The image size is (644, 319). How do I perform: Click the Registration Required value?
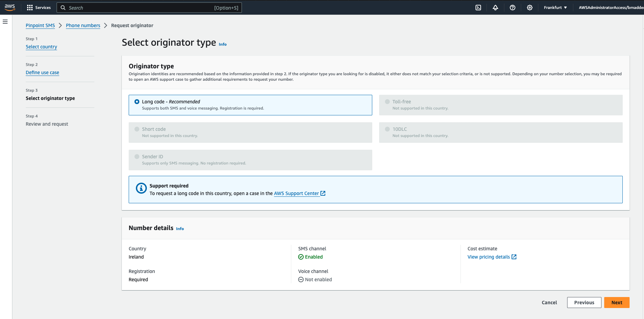pyautogui.click(x=138, y=280)
